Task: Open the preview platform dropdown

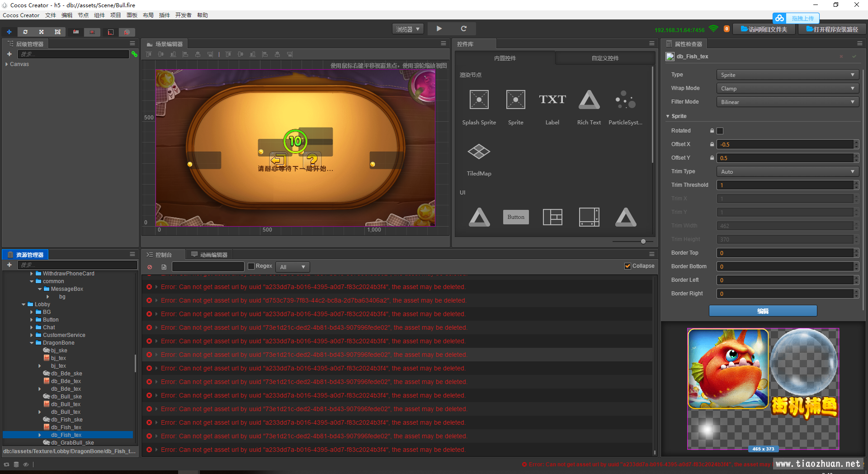Action: 408,29
